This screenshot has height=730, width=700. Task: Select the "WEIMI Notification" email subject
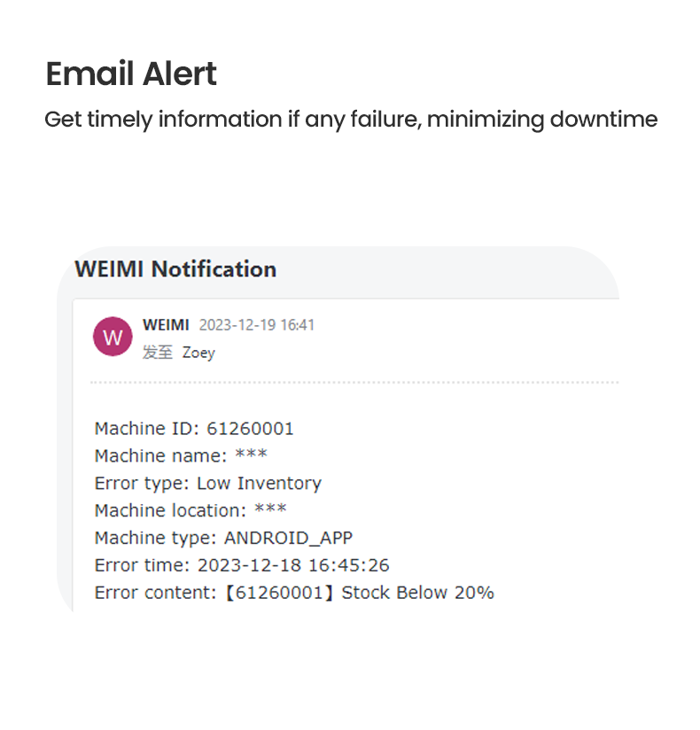point(175,269)
